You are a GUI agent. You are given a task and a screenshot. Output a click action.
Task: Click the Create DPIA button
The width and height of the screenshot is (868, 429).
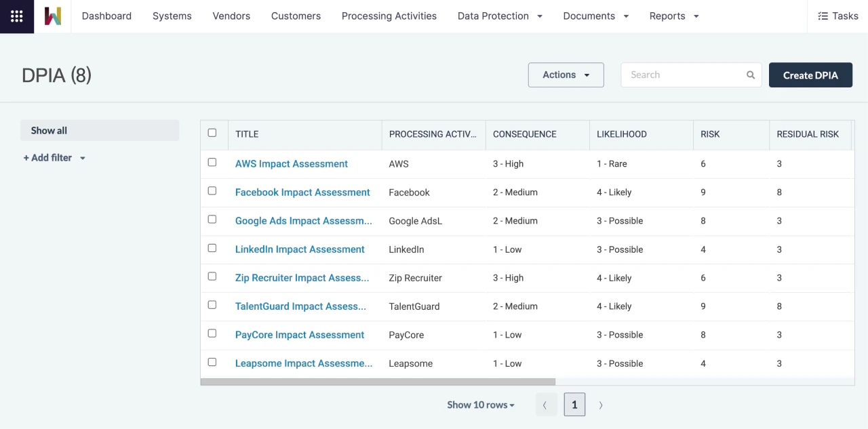coord(810,75)
